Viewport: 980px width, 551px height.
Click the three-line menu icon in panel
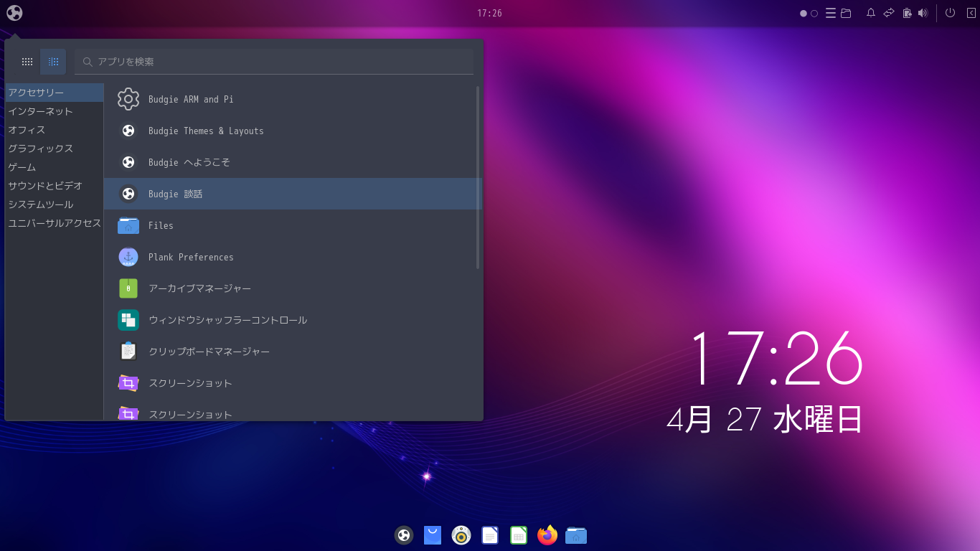(831, 13)
